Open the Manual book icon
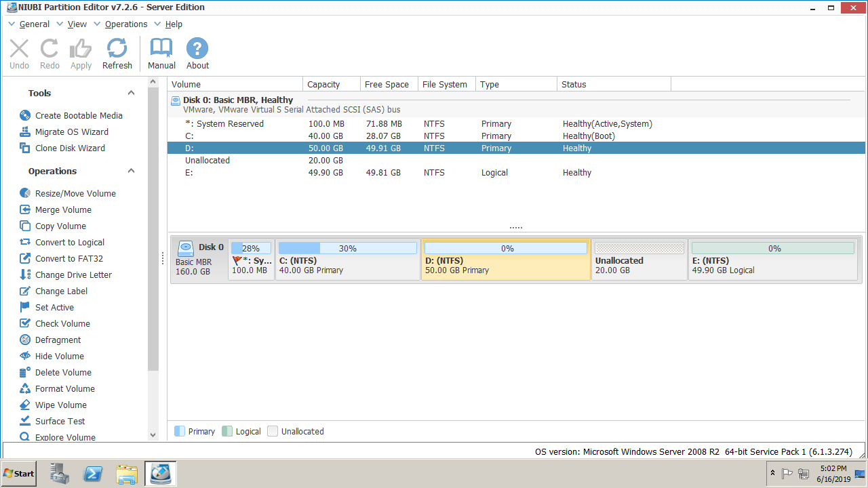 tap(161, 49)
